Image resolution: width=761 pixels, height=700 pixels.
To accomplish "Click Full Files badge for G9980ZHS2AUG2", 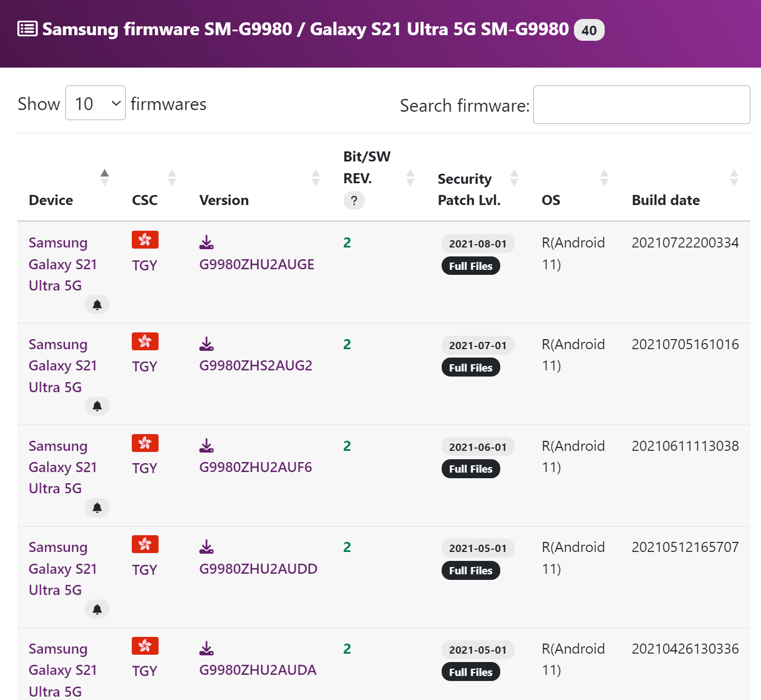I will pyautogui.click(x=471, y=368).
